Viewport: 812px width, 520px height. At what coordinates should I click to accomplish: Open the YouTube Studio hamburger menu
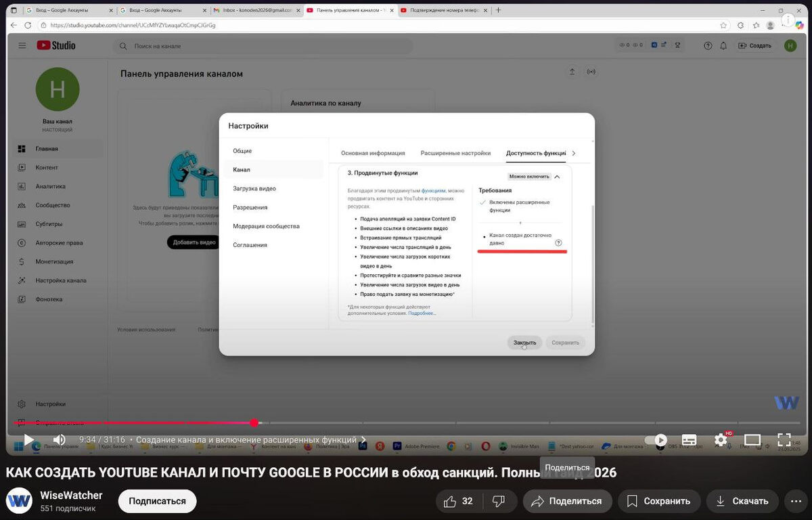pyautogui.click(x=22, y=45)
